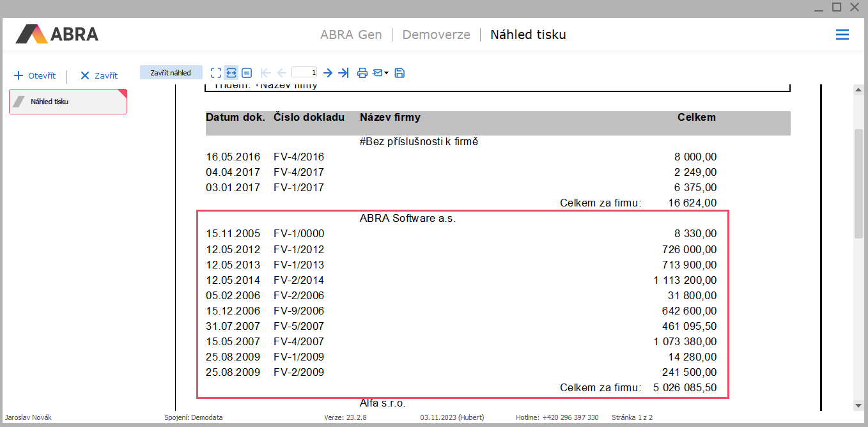Open the e-mail send options arrow
This screenshot has height=427, width=868.
(x=386, y=74)
